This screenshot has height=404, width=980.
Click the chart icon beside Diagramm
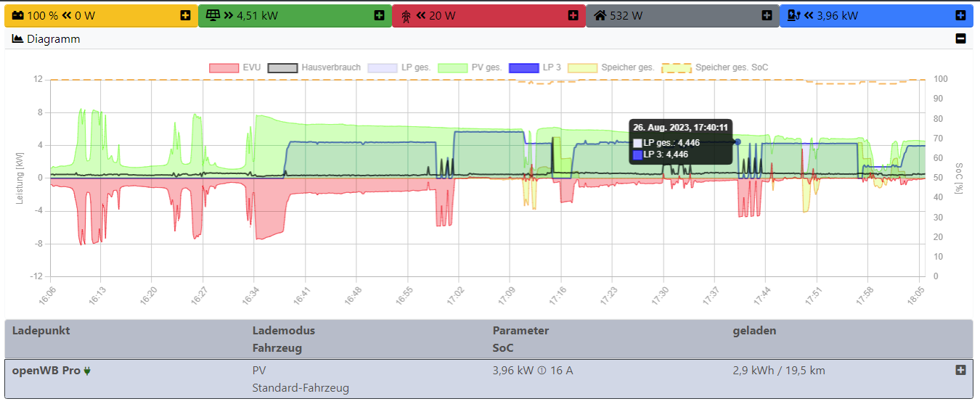tap(18, 39)
